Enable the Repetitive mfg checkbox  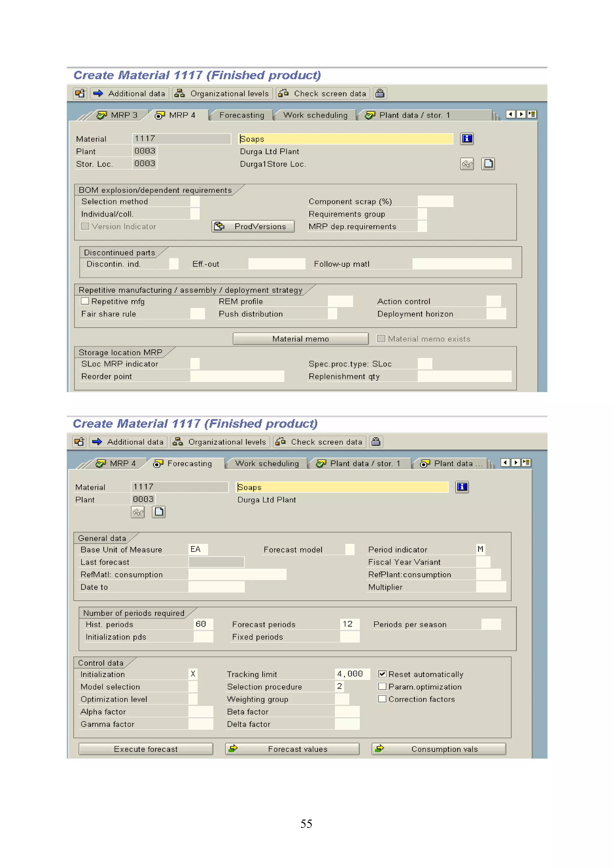coord(85,301)
